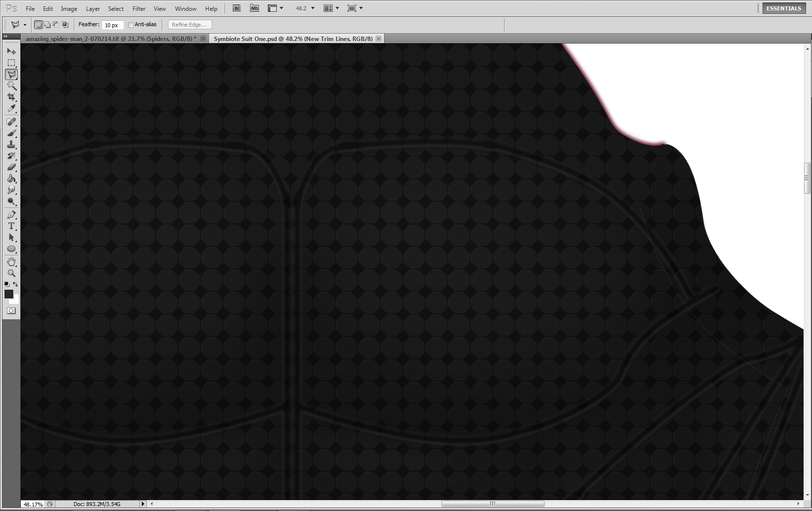Screen dimensions: 812x511
Task: Close the amazing_spider-man_2-070214.tif document tab
Action: (203, 39)
